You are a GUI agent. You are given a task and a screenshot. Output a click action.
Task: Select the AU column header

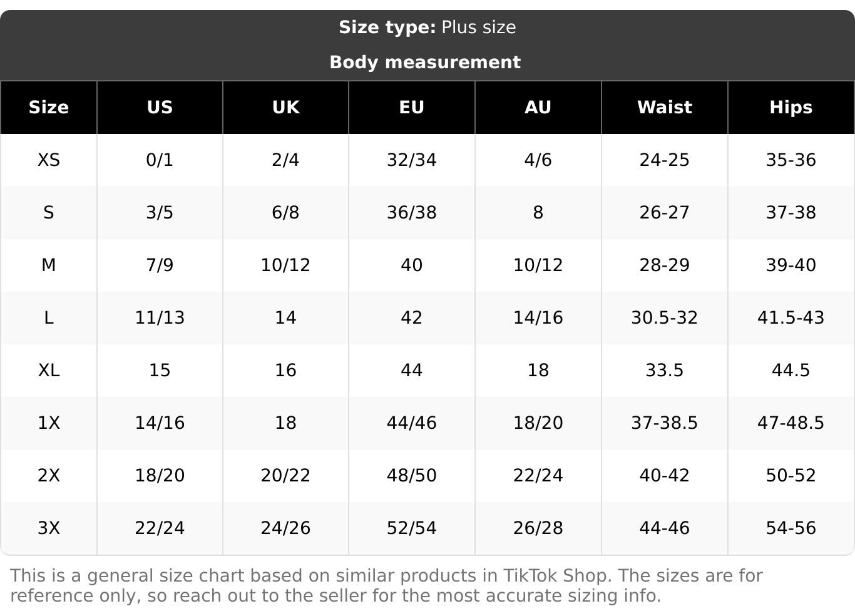(538, 107)
